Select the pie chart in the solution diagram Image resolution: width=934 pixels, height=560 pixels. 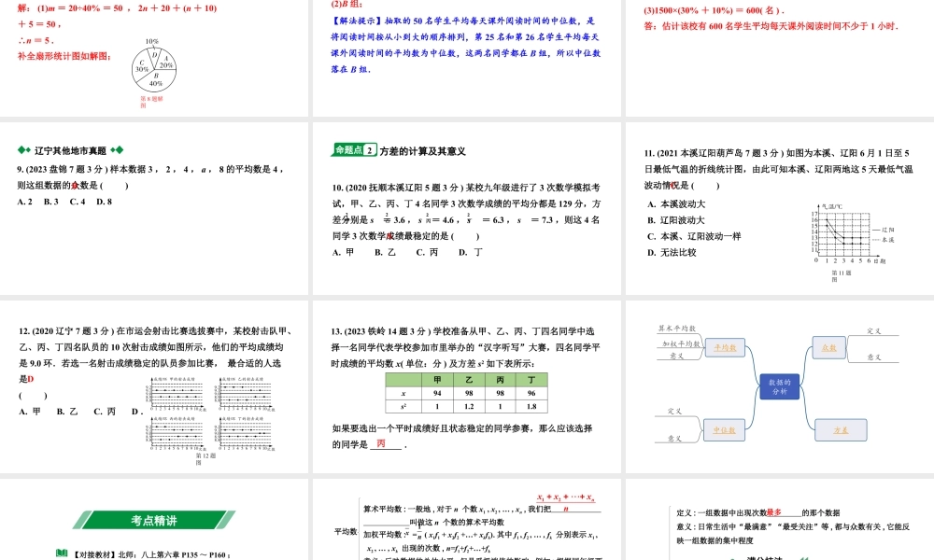pyautogui.click(x=157, y=67)
